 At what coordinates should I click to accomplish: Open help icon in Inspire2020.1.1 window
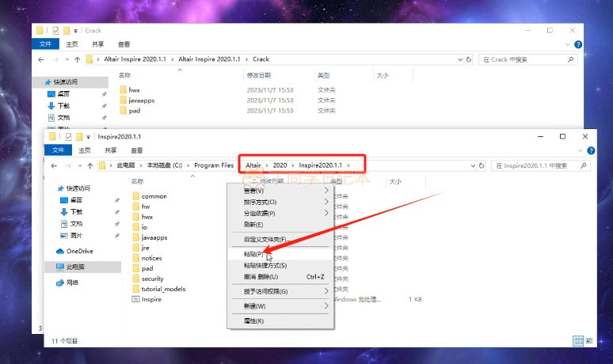tap(591, 150)
